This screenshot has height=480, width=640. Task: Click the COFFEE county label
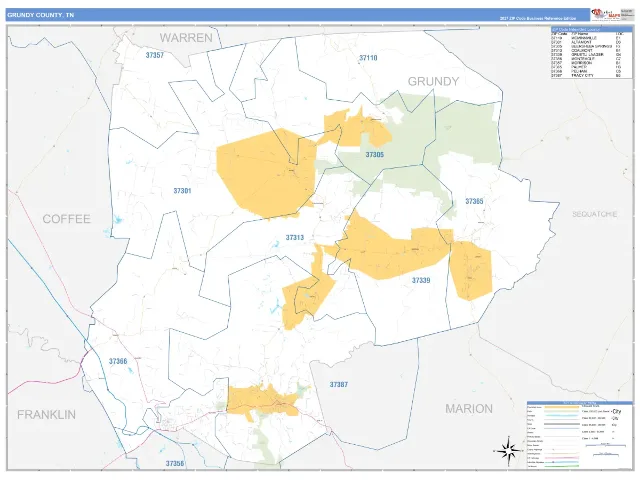(67, 219)
